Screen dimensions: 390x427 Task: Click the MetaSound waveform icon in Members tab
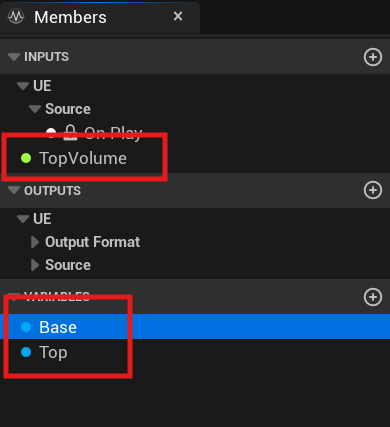point(16,16)
